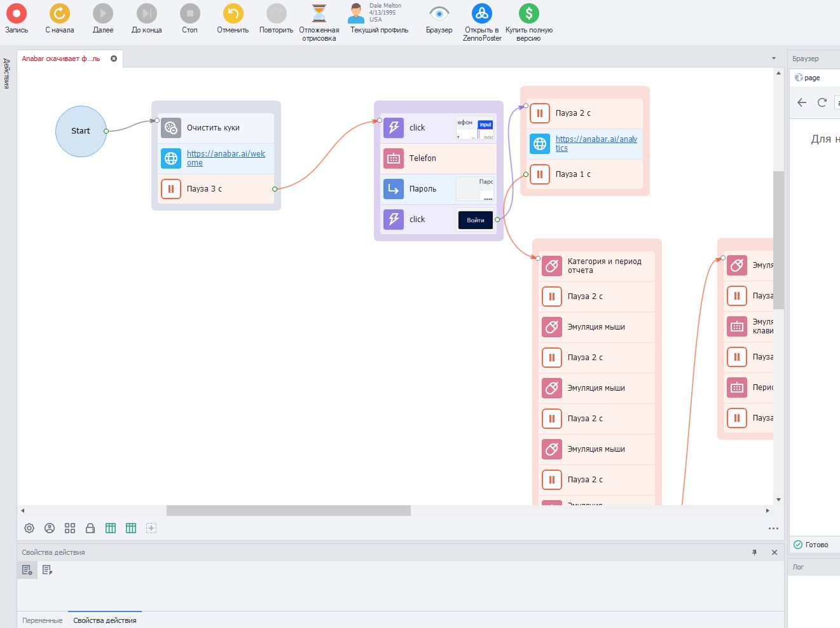
Task: Click the Купить полную версию dollar icon
Action: pyautogui.click(x=528, y=13)
